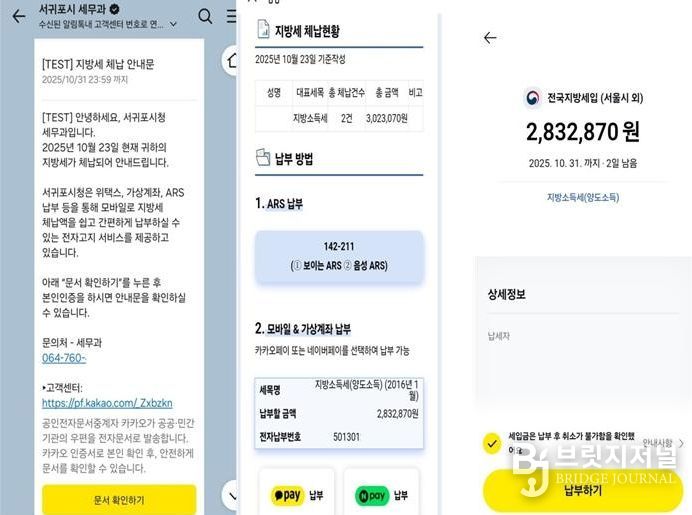Open search in the KakaoTalk chat header
692x515 pixels.
pyautogui.click(x=205, y=17)
